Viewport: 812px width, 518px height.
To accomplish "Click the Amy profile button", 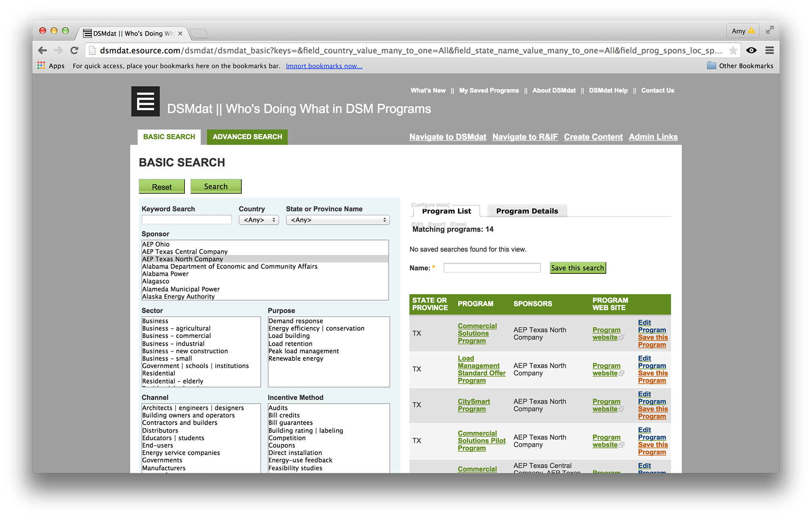I will click(743, 31).
